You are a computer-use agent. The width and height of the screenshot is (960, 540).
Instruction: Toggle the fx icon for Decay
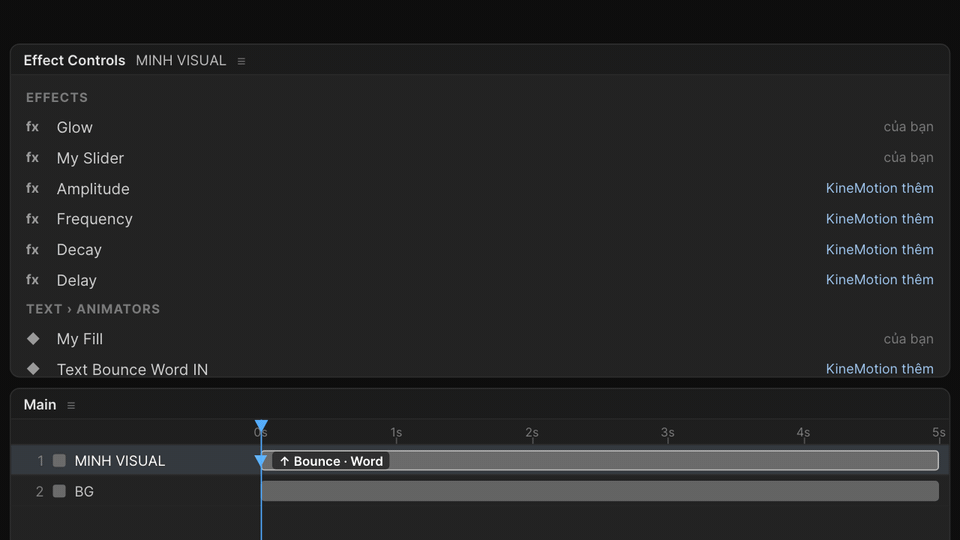pos(32,249)
